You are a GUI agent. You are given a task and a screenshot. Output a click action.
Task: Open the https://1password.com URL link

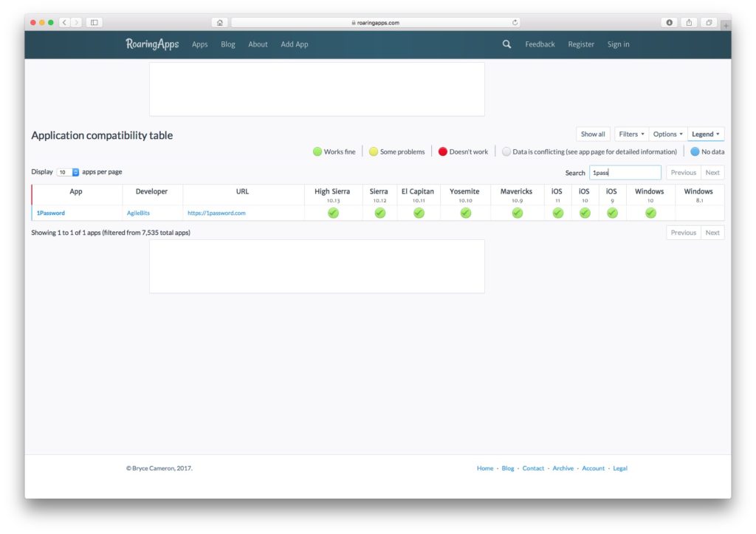(216, 213)
